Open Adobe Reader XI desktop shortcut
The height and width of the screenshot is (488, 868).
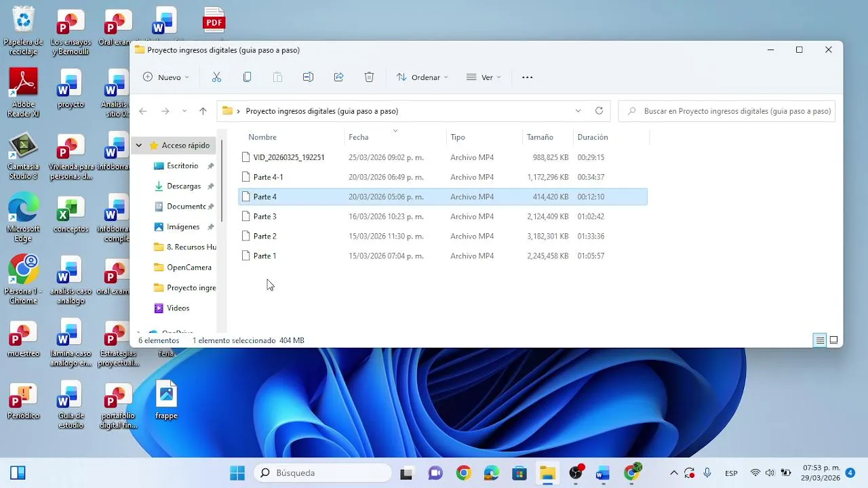(x=23, y=93)
